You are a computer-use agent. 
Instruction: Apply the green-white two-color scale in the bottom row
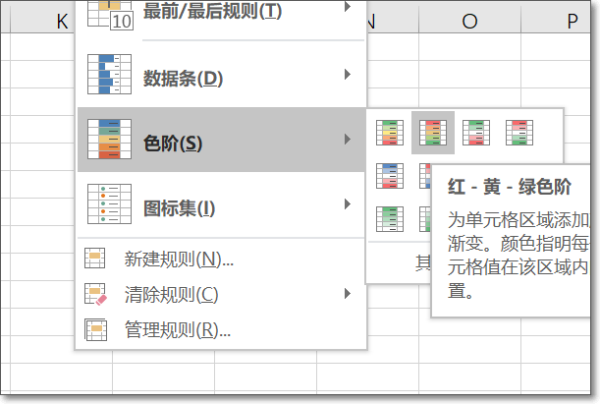pyautogui.click(x=390, y=219)
